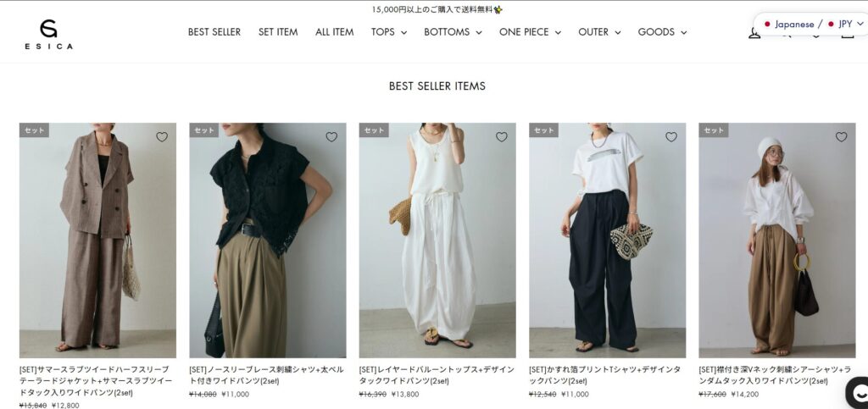Open the account user icon

point(754,34)
